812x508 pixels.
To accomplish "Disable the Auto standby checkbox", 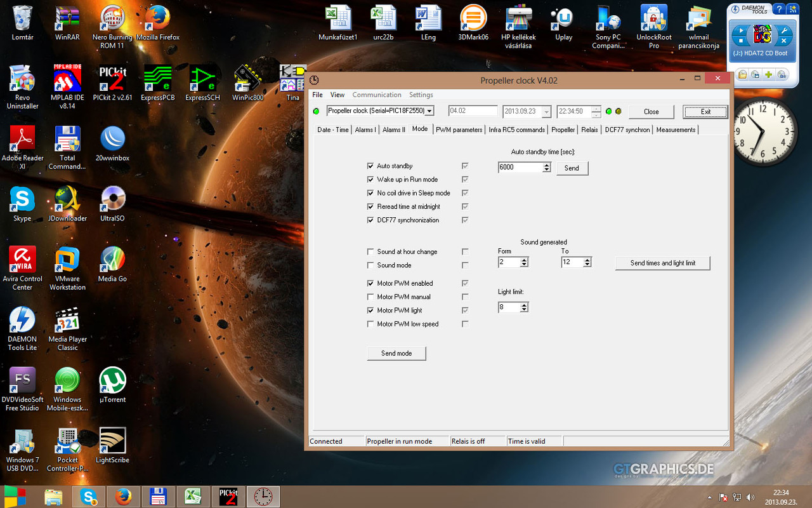I will (370, 166).
